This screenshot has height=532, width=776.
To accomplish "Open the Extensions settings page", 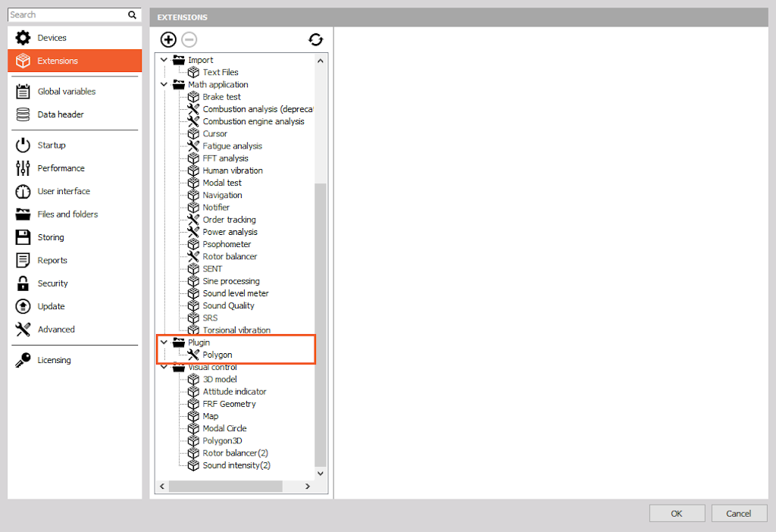I will 75,61.
